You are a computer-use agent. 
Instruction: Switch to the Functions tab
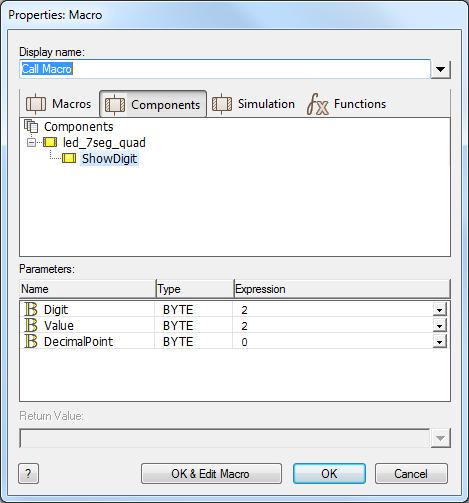pos(347,104)
